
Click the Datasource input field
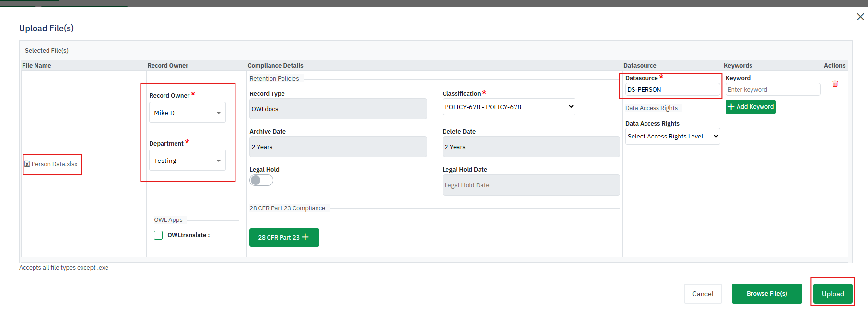672,90
